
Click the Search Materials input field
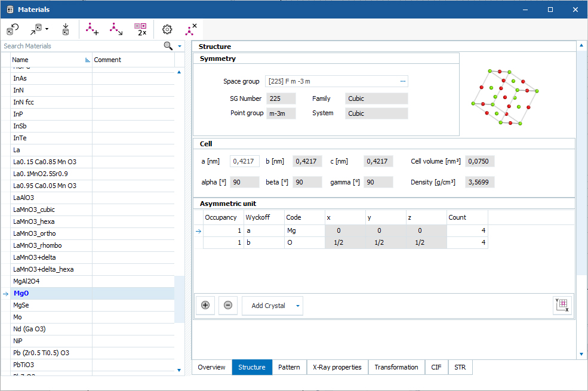pyautogui.click(x=82, y=46)
